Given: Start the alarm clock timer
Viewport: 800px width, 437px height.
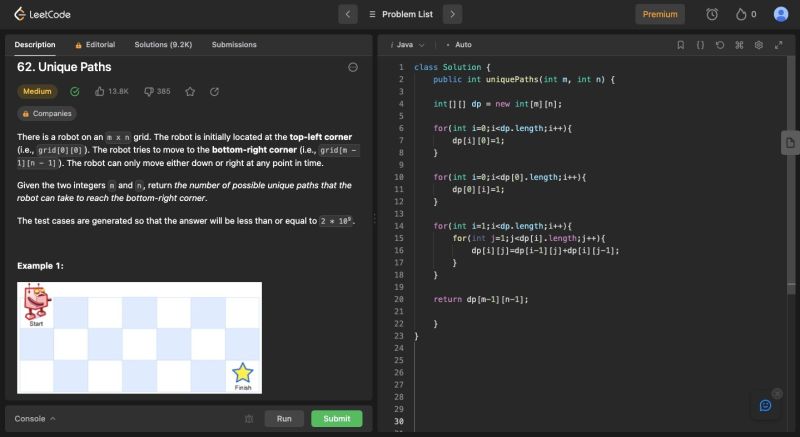Looking at the screenshot, I should 712,14.
